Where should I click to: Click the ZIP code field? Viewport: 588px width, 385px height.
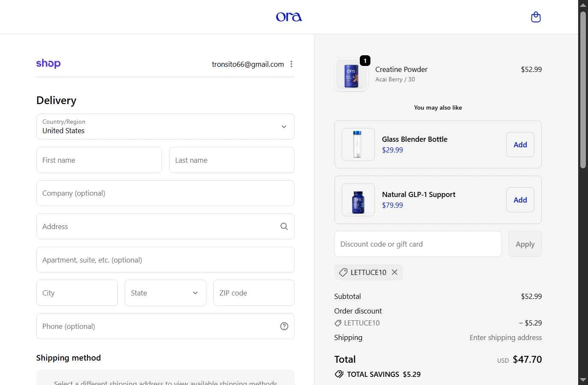(254, 293)
